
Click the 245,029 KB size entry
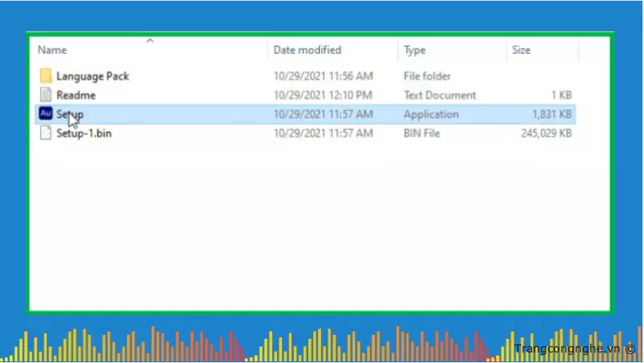pos(546,134)
